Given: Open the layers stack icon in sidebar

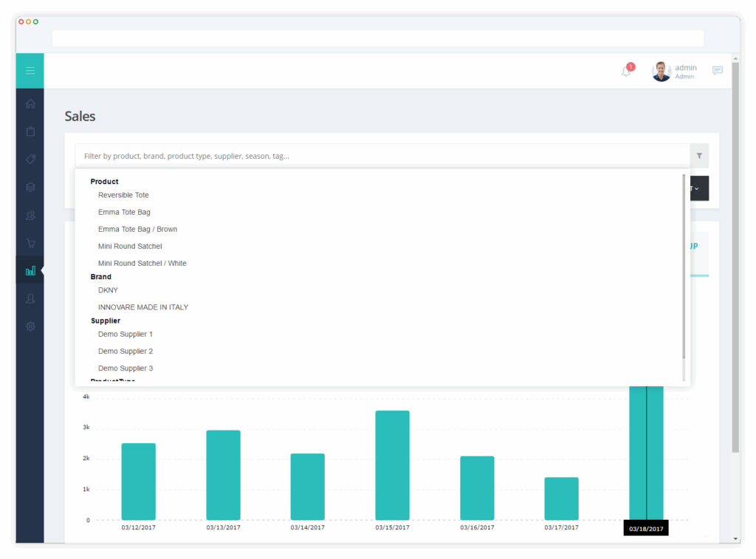Looking at the screenshot, I should tap(30, 187).
